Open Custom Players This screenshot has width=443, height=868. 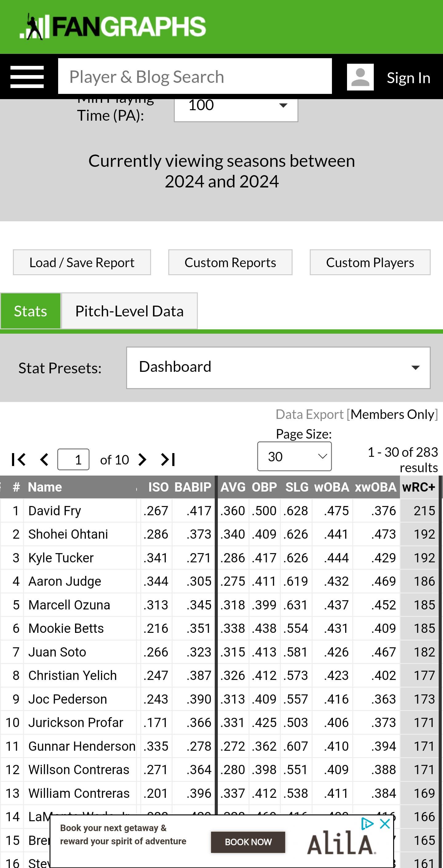point(370,263)
